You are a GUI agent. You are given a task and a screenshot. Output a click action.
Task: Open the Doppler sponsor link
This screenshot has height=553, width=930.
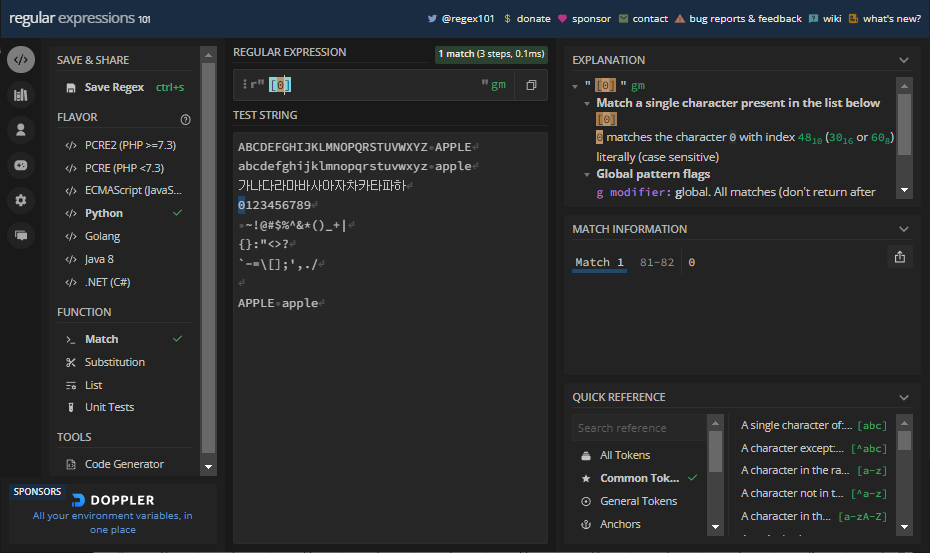coord(113,514)
